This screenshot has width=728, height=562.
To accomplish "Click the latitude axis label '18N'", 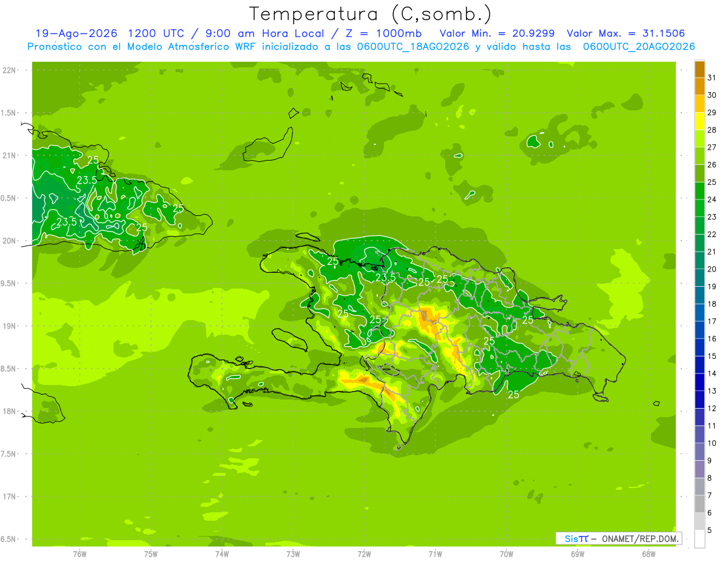I will pyautogui.click(x=10, y=411).
